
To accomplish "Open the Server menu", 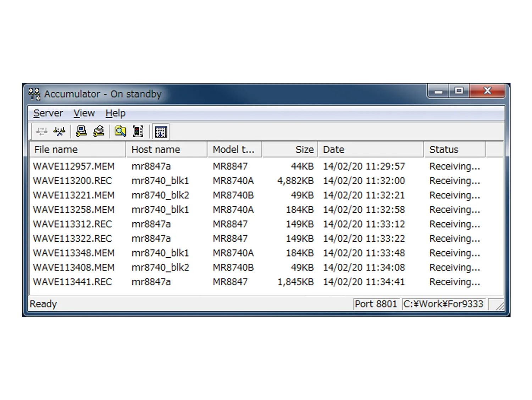I will (48, 113).
